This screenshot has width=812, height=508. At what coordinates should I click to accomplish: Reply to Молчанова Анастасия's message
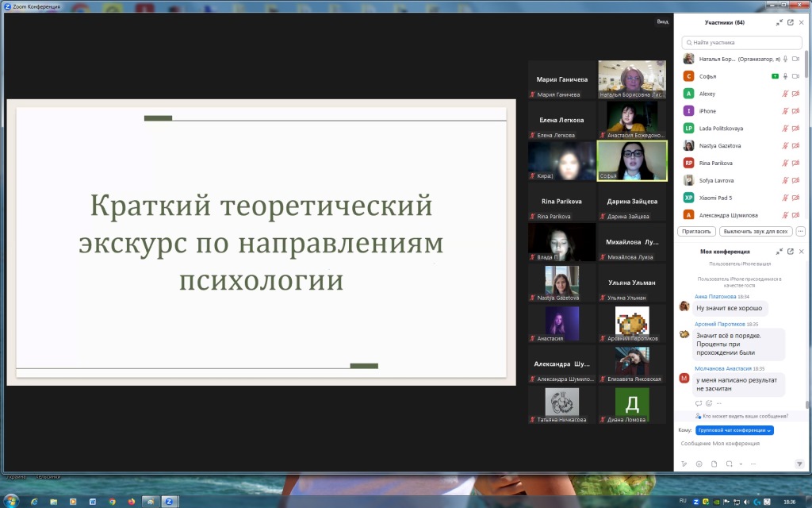pos(698,403)
